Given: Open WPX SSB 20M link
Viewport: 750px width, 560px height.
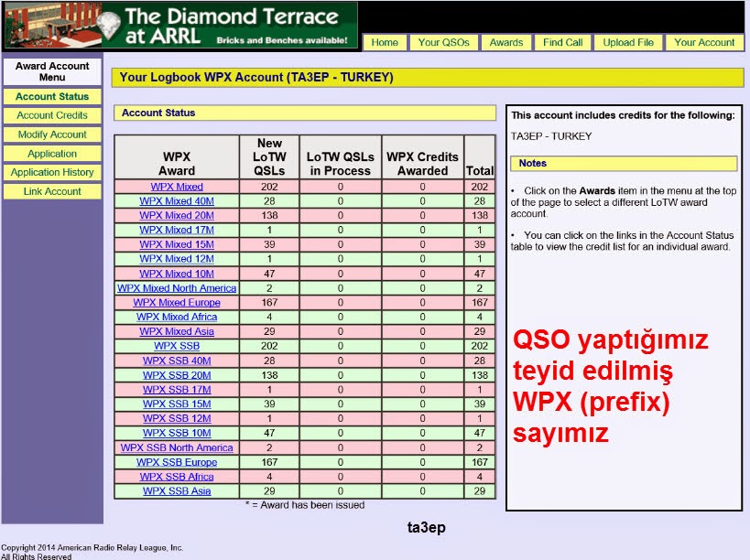Looking at the screenshot, I should click(177, 375).
